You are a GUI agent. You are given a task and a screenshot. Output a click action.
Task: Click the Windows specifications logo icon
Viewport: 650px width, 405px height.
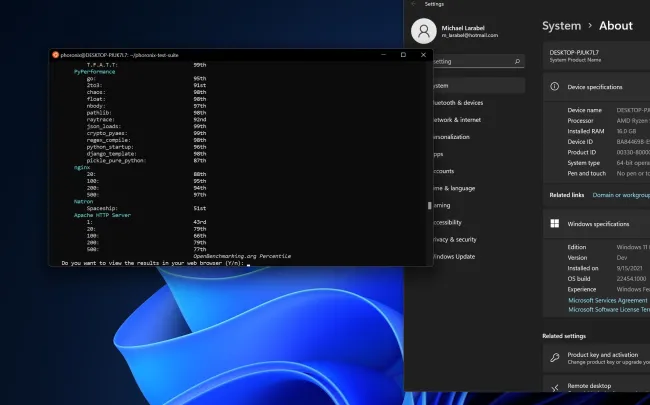coord(555,223)
